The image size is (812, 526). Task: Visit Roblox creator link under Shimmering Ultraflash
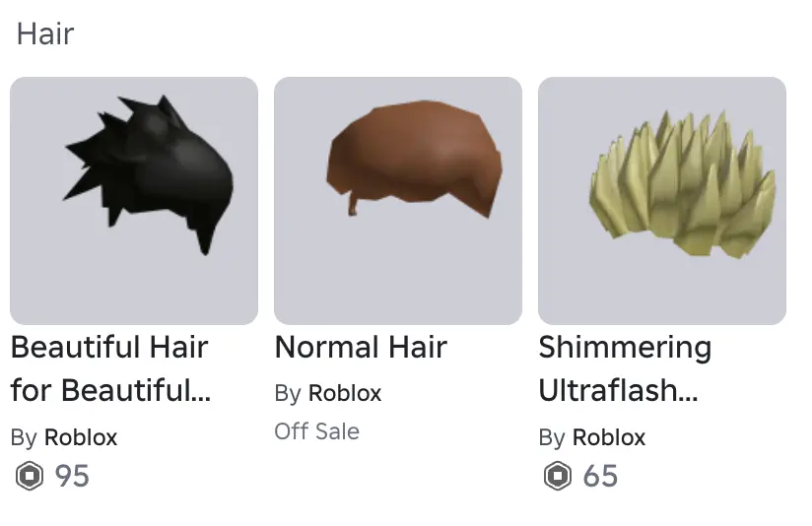click(x=609, y=437)
